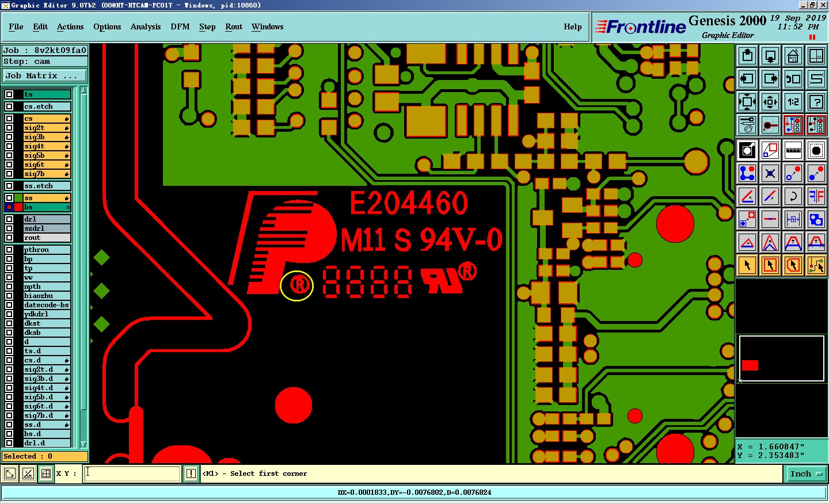Click the layer list scroll down arrow
829x504 pixels.
tap(83, 444)
